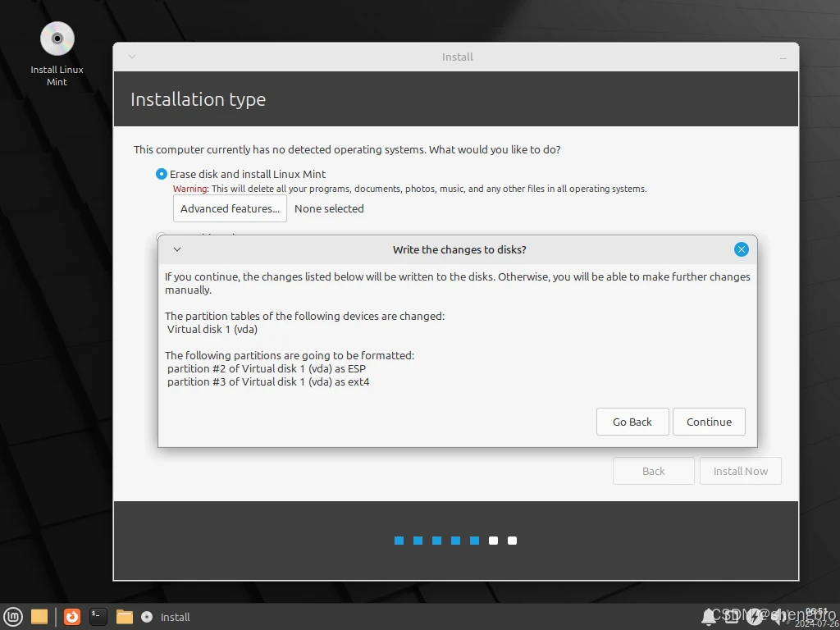
Task: Close the Write changes dialog with blue X
Action: pyautogui.click(x=741, y=249)
